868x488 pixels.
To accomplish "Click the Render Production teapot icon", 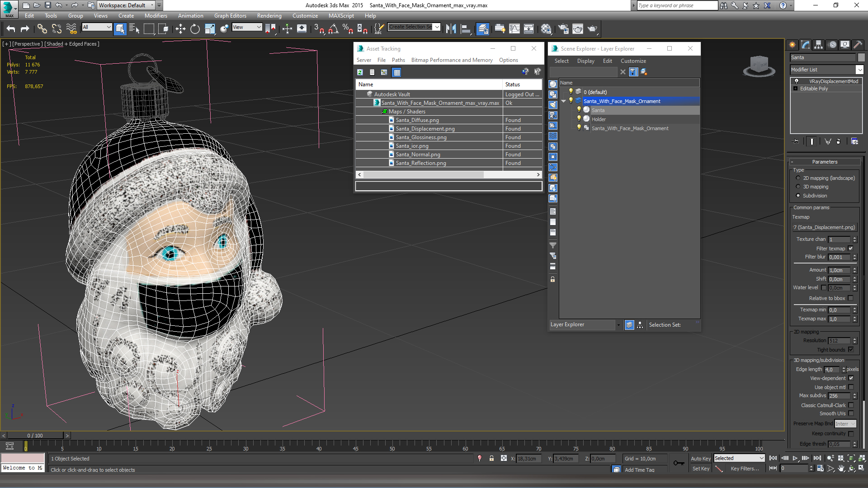I will tap(592, 29).
